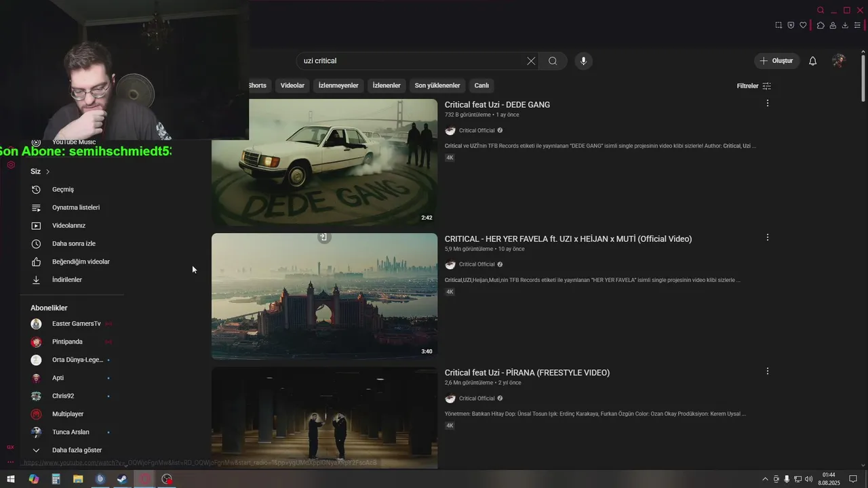Open the Windows Start menu

coord(11,479)
